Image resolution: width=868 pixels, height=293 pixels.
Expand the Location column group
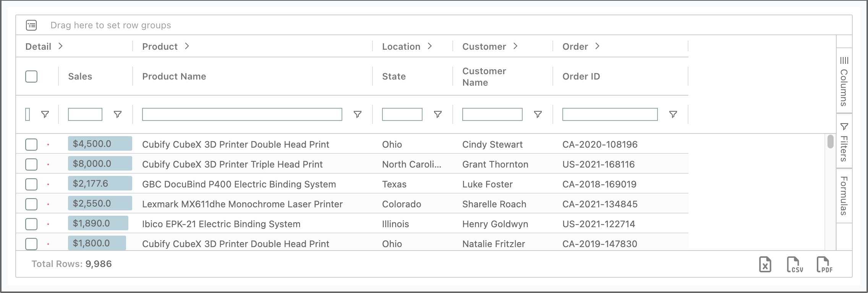[x=430, y=46]
